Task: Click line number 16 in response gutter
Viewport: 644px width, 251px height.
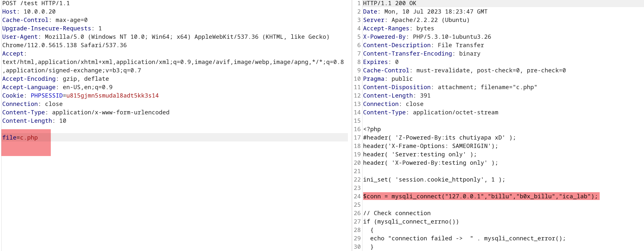Action: click(x=357, y=129)
